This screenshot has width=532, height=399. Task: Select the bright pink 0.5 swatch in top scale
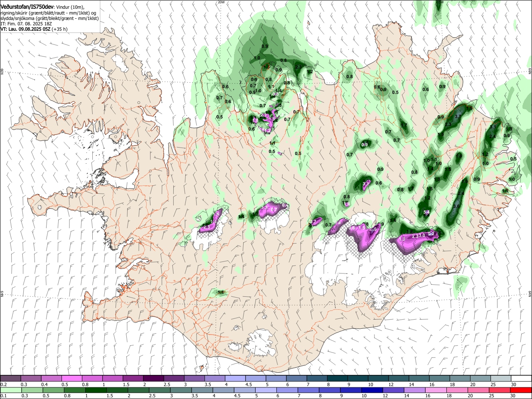click(x=71, y=379)
